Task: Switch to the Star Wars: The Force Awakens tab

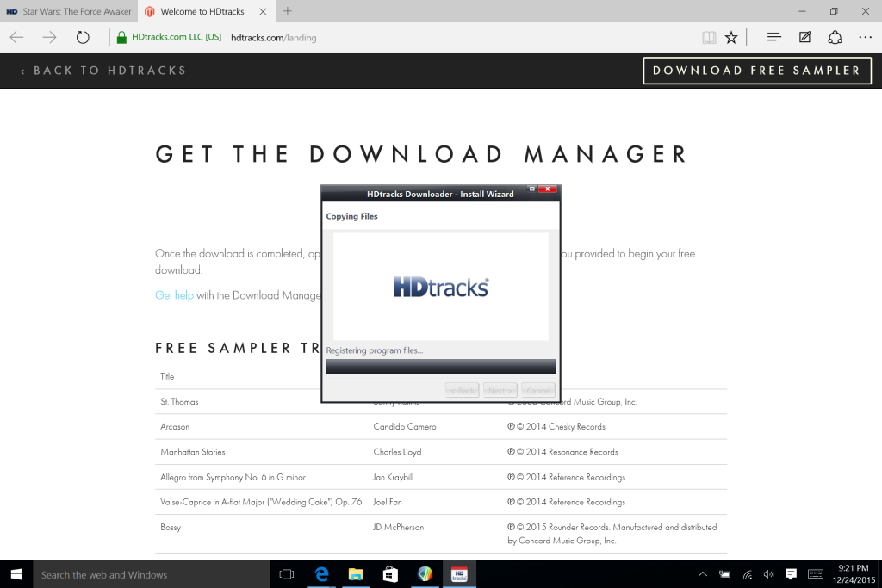Action: (x=69, y=11)
